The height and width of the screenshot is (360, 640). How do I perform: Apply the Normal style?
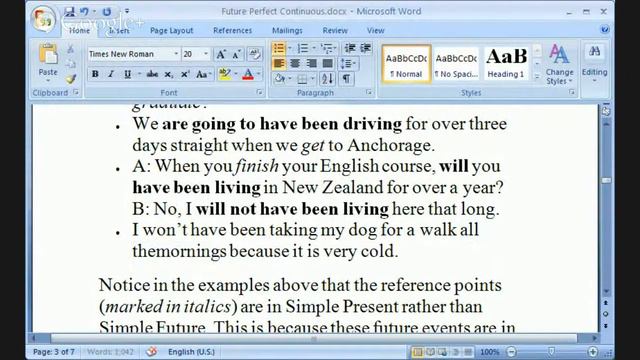coord(406,64)
